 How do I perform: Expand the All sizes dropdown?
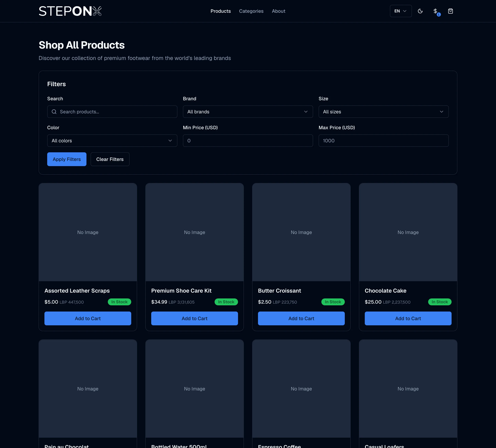click(384, 112)
